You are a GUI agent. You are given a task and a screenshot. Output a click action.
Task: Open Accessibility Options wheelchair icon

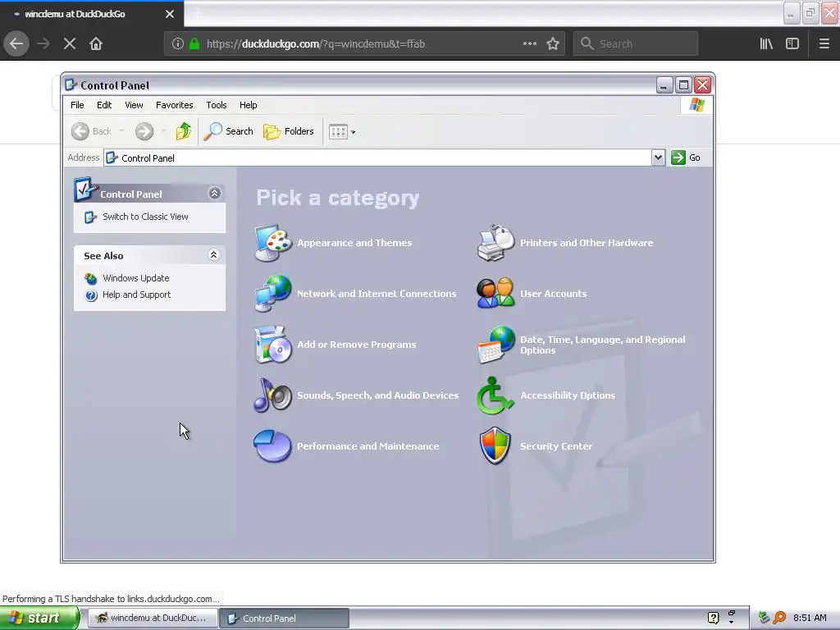coord(495,395)
